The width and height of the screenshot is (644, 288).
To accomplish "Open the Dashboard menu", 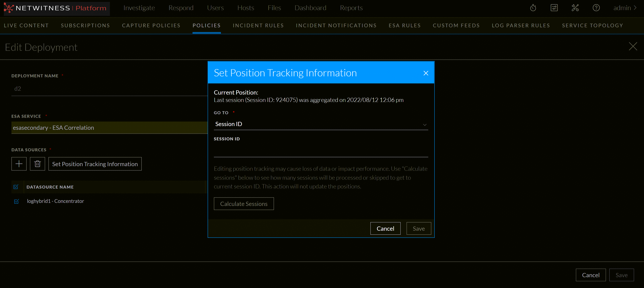I will point(310,8).
